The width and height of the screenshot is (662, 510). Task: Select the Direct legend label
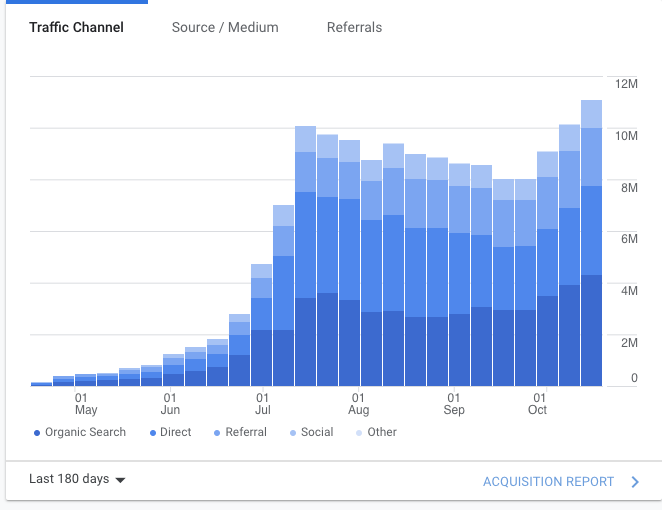(x=176, y=432)
